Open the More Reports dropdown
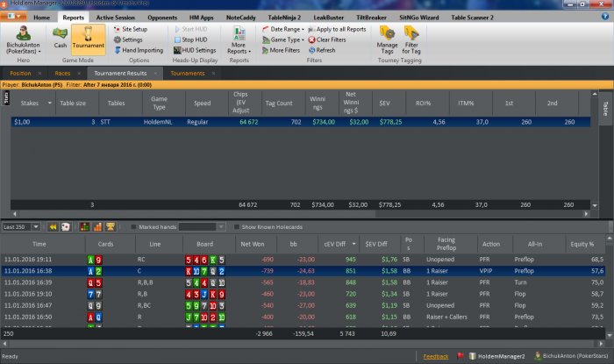The height and width of the screenshot is (364, 614). point(239,42)
